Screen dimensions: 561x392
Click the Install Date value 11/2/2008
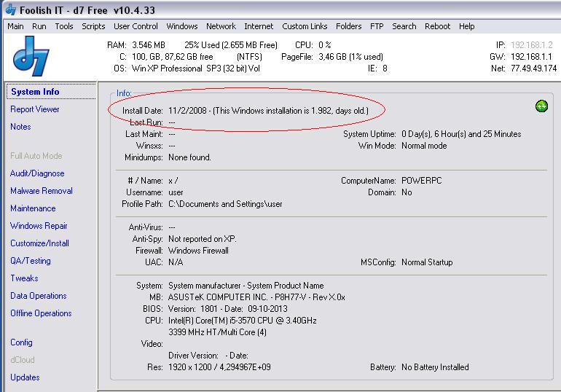187,111
